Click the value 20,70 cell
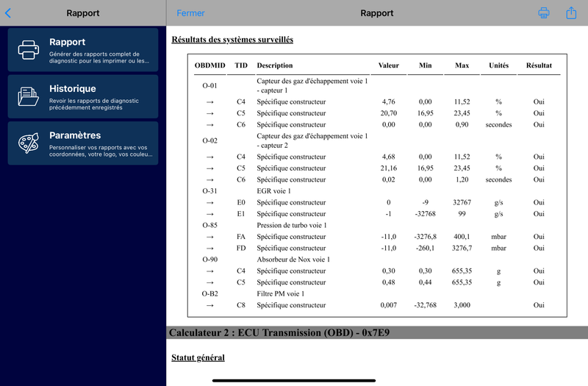This screenshot has width=588, height=386. (389, 113)
